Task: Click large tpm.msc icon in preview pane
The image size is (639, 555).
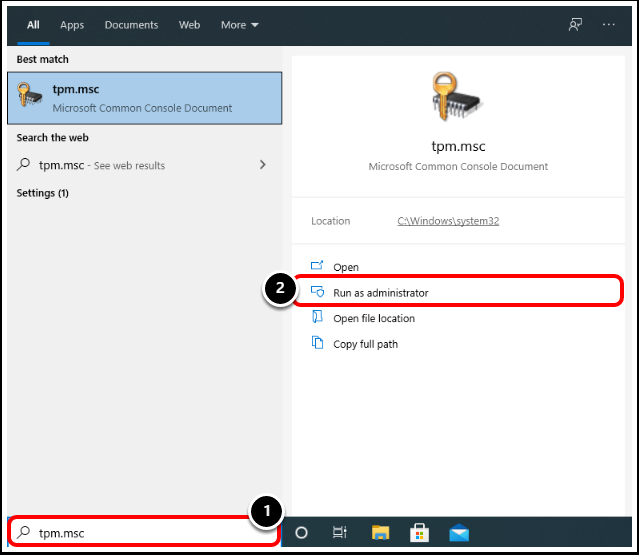Action: pyautogui.click(x=456, y=96)
